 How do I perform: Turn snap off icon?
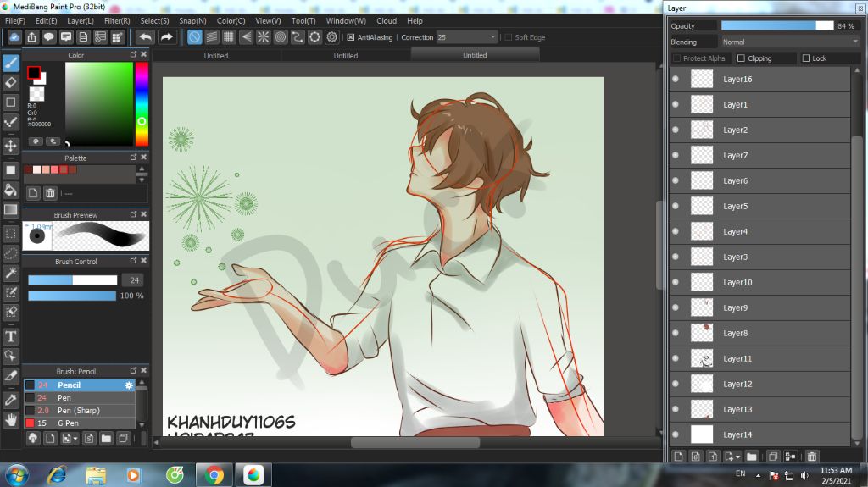click(194, 37)
